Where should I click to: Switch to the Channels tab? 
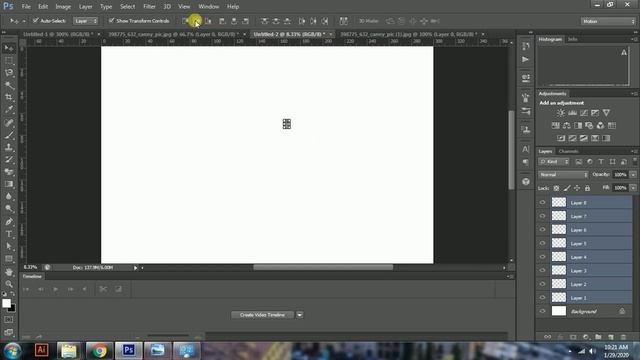pyautogui.click(x=568, y=151)
